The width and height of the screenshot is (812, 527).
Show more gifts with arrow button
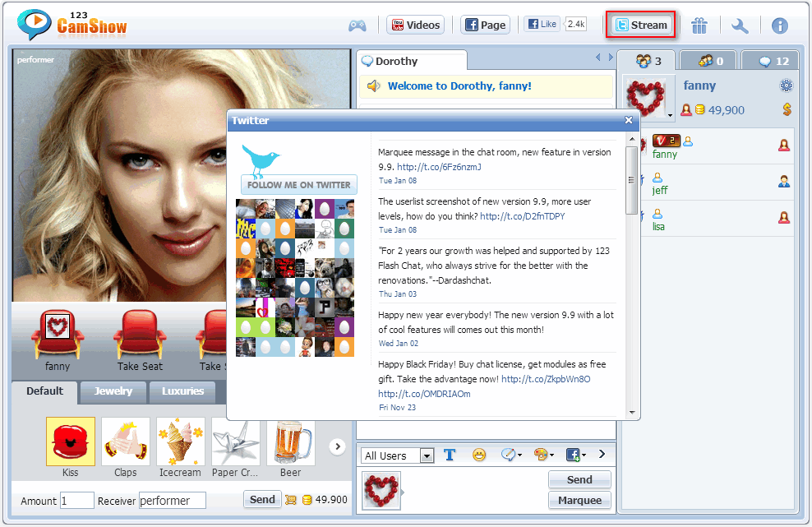(x=337, y=446)
